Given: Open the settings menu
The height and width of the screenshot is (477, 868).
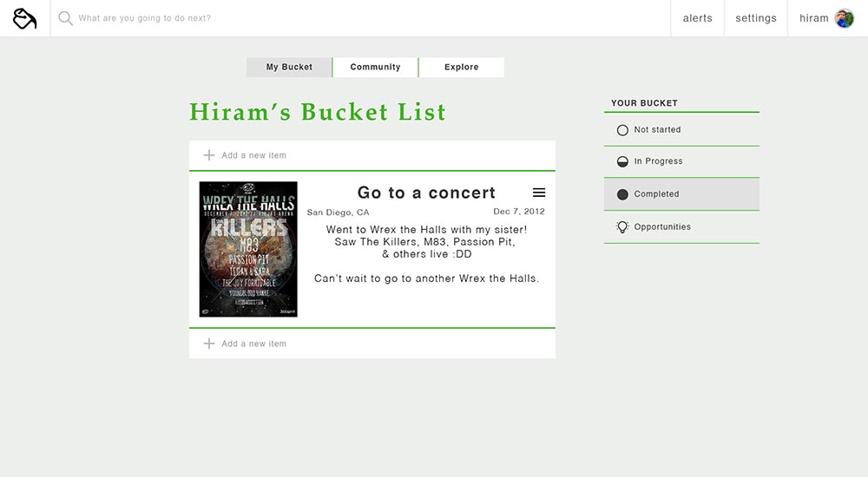Looking at the screenshot, I should coord(756,18).
